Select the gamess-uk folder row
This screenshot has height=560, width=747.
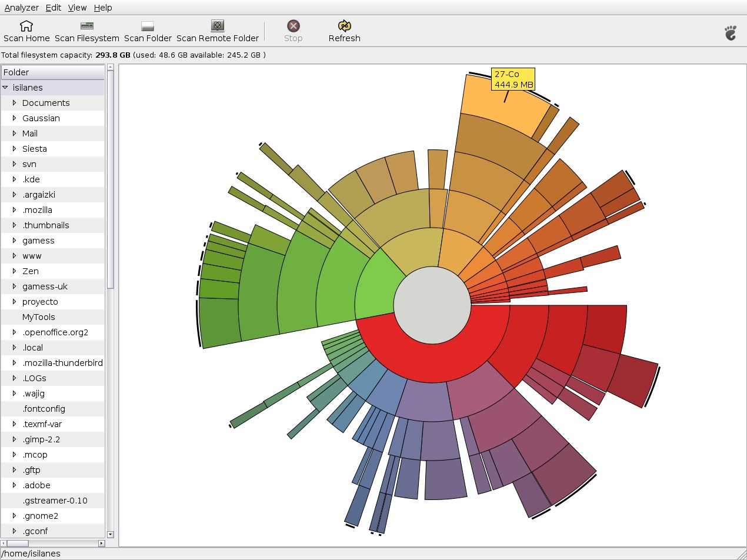(53, 286)
